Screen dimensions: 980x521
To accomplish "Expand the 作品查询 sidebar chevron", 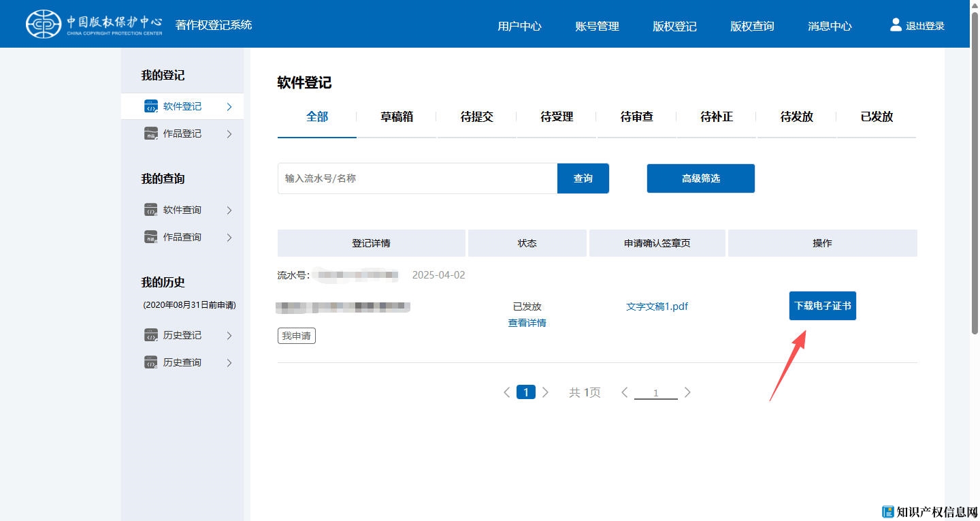I will pyautogui.click(x=229, y=238).
